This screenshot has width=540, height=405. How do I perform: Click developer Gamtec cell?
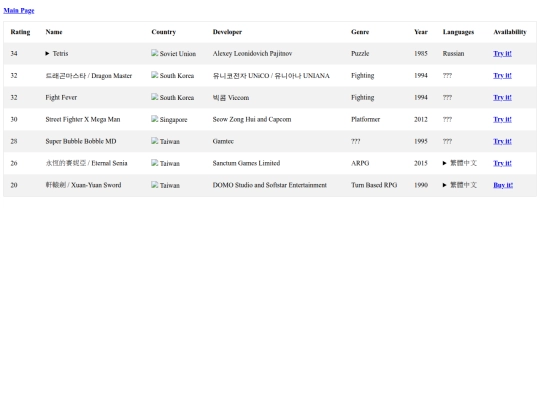click(x=223, y=141)
